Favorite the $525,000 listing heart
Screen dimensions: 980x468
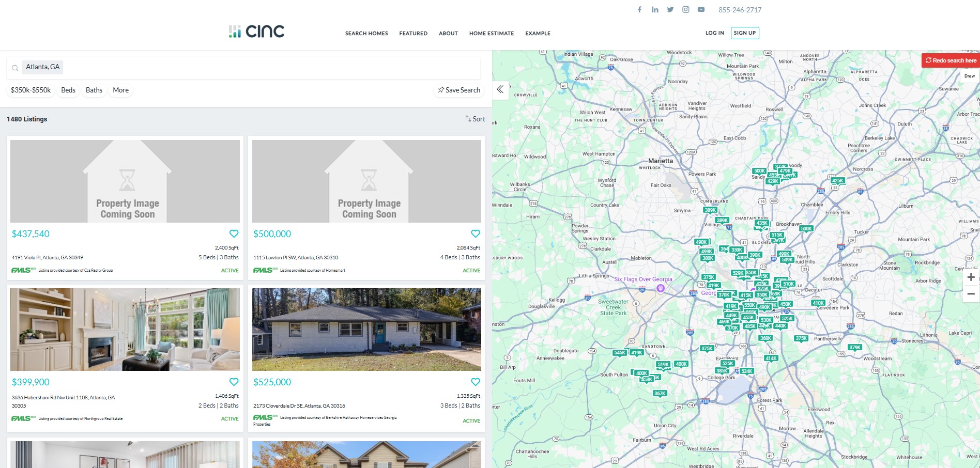pos(476,382)
